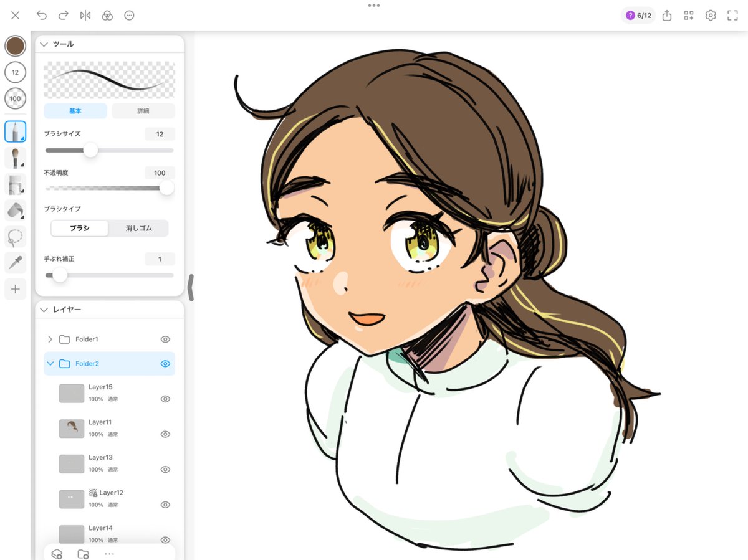Add a tool with the plus icon
Viewport: 748px width, 560px height.
(15, 289)
